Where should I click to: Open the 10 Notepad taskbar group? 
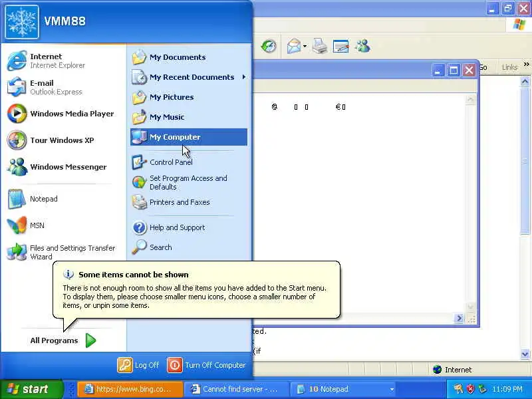pos(343,389)
